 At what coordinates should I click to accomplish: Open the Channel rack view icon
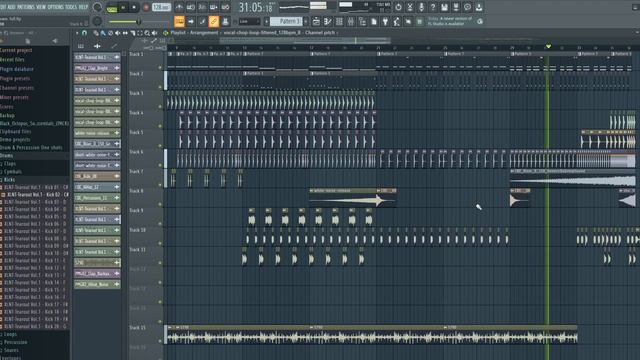[x=339, y=21]
